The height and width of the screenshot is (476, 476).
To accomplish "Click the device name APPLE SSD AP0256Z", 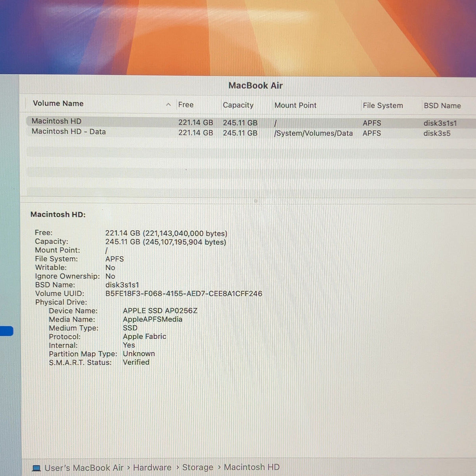I will tap(160, 311).
